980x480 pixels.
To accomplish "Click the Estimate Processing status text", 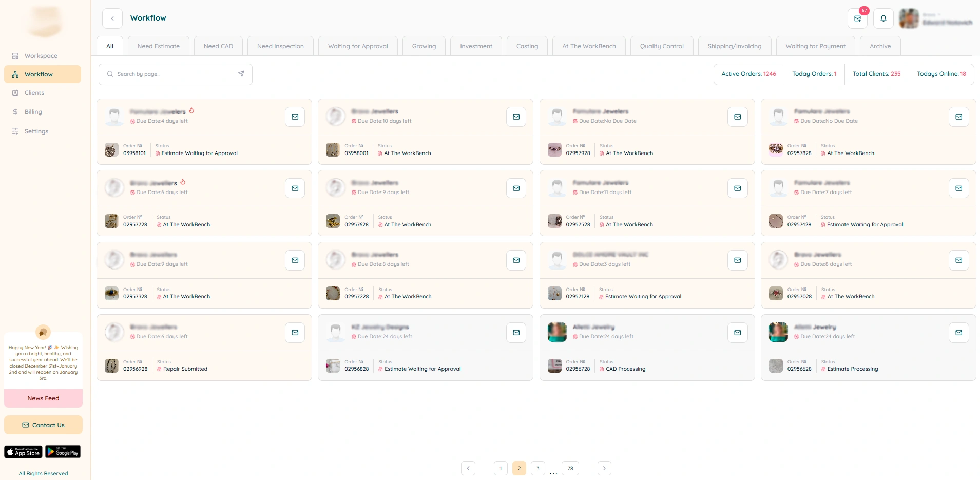I will [853, 369].
